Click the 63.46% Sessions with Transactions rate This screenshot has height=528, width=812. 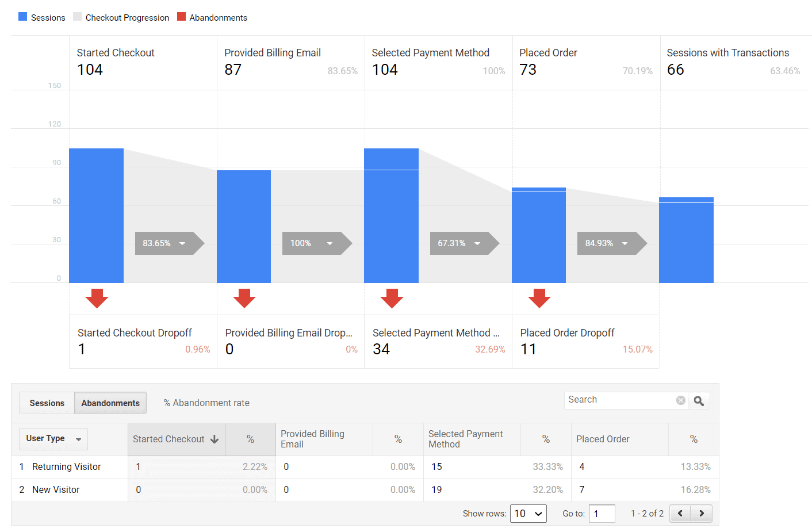point(785,71)
